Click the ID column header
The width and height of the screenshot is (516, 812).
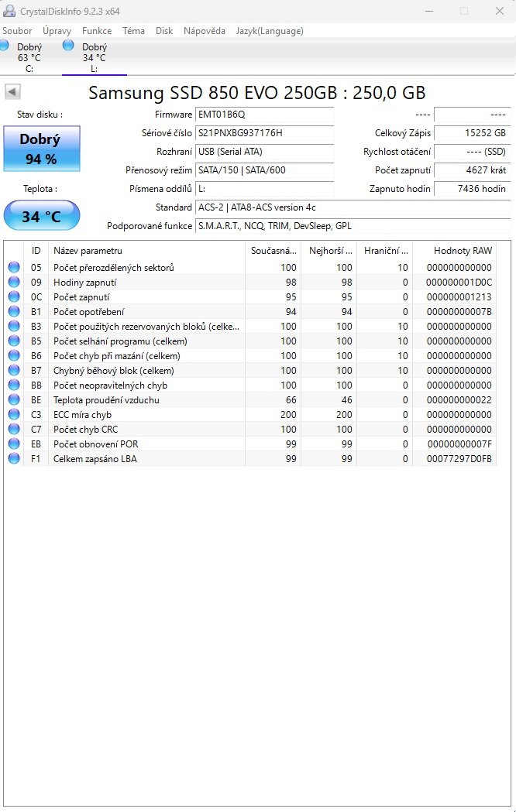coord(36,251)
